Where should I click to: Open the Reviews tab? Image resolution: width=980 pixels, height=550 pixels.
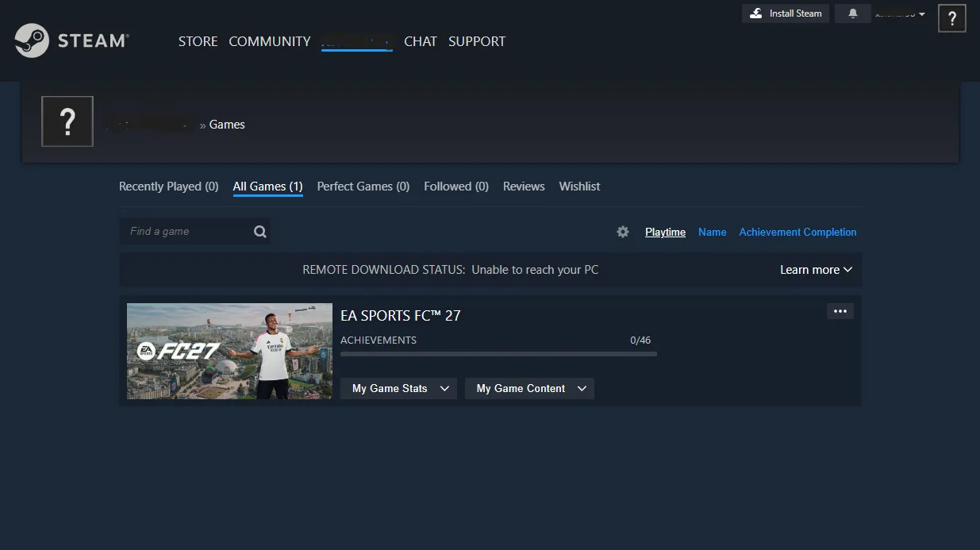tap(524, 187)
